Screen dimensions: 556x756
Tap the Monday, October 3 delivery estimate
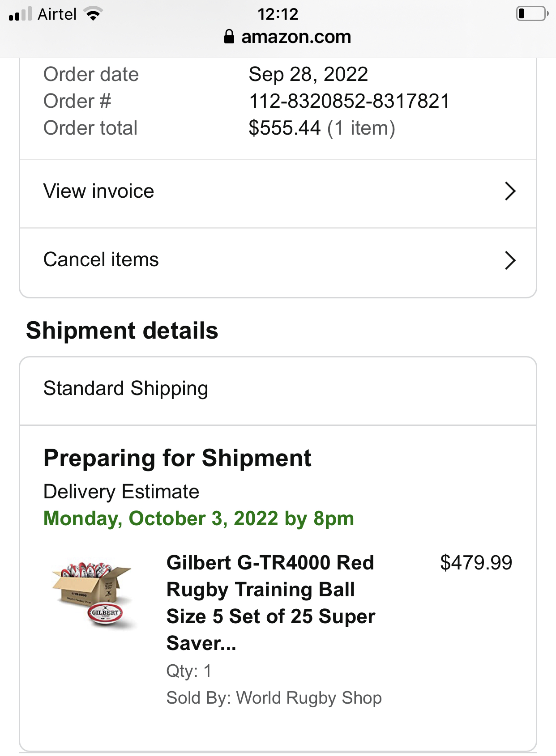[x=199, y=518]
